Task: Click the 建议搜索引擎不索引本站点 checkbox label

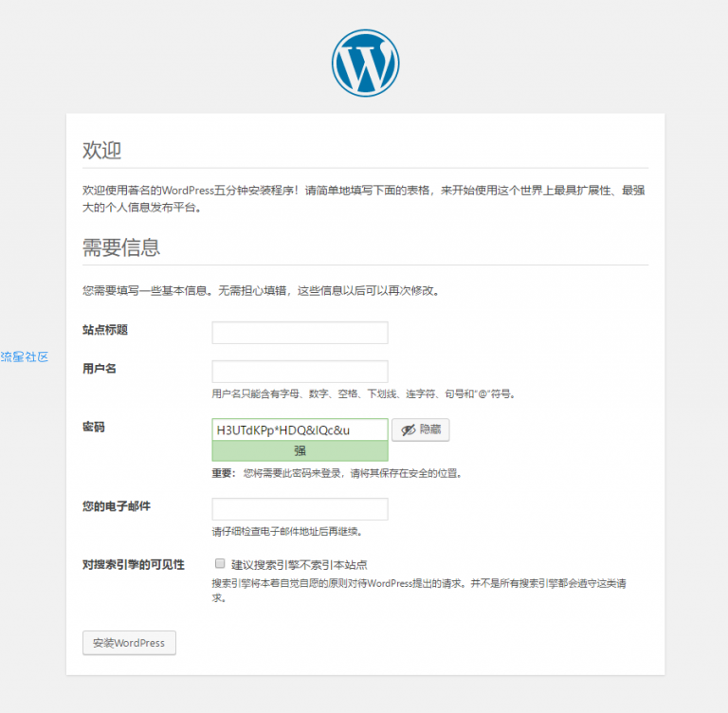Action: coord(299,565)
